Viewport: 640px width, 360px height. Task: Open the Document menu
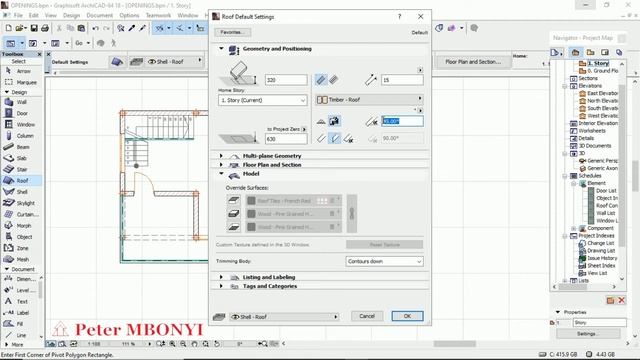coord(100,15)
